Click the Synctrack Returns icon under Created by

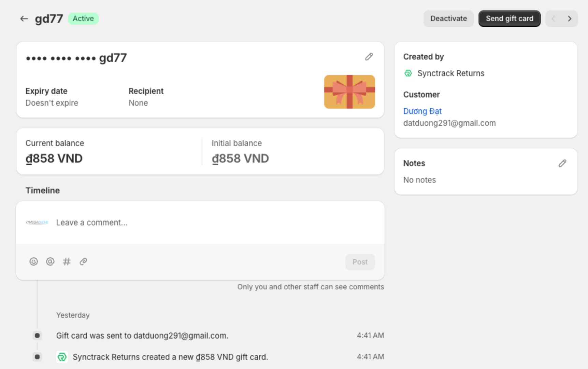tap(408, 73)
